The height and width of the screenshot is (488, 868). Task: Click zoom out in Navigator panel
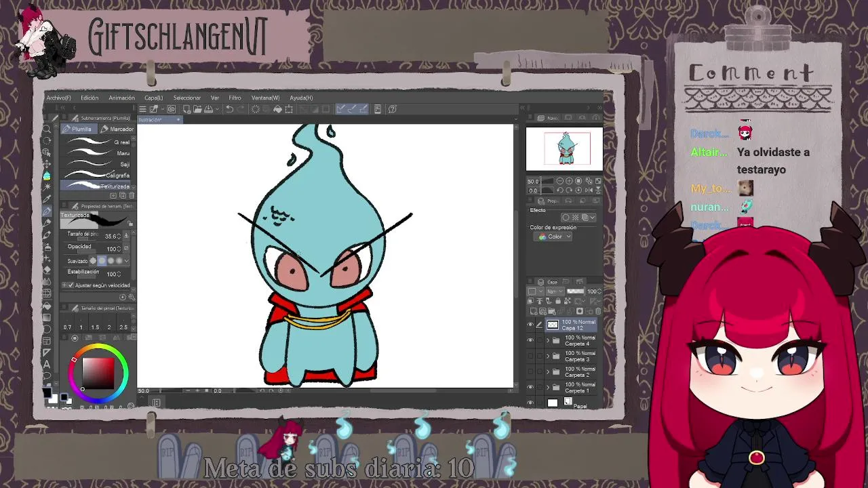560,181
